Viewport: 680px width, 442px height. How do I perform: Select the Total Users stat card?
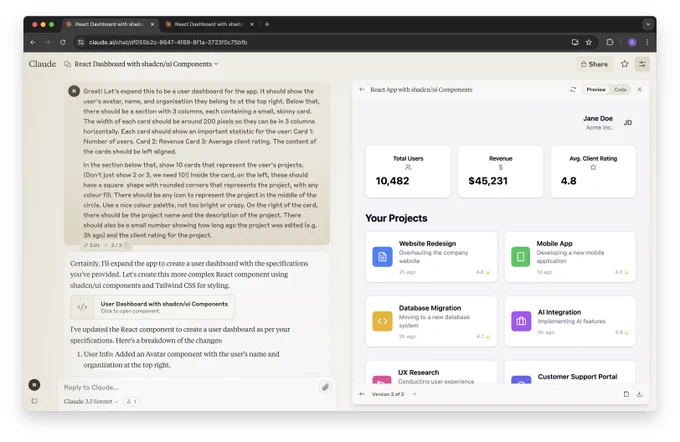[x=408, y=171]
